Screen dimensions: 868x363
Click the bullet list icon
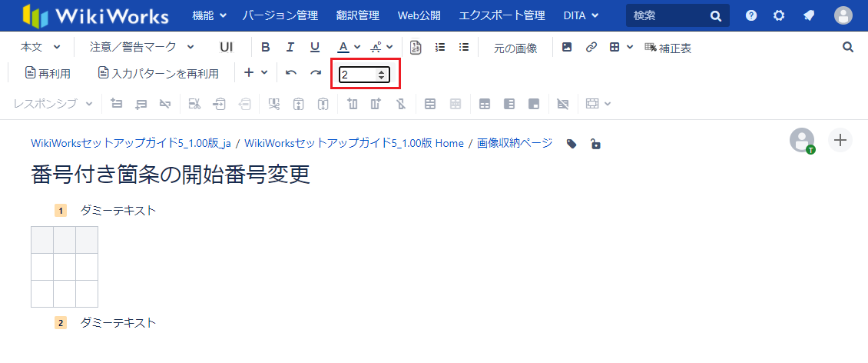pyautogui.click(x=464, y=48)
